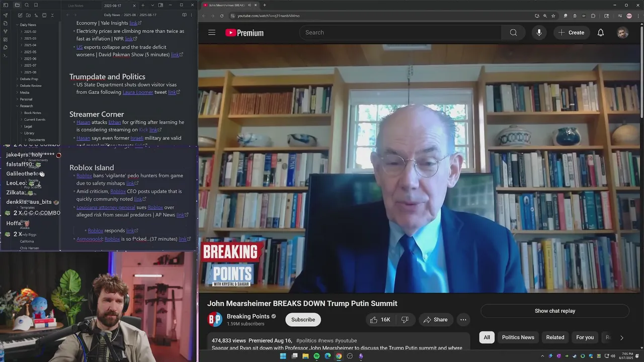644x362 pixels.
Task: Bookmark page with star icon in Chrome
Action: point(553,16)
